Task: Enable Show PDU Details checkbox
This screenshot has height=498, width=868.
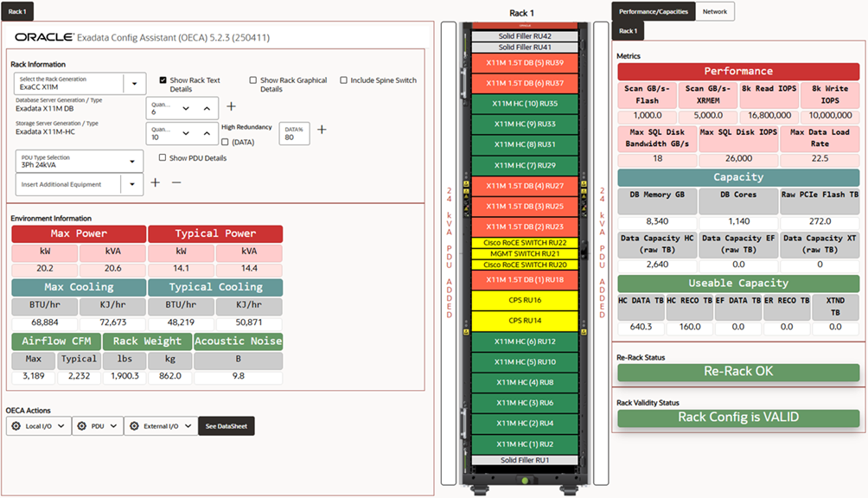Action: [163, 157]
